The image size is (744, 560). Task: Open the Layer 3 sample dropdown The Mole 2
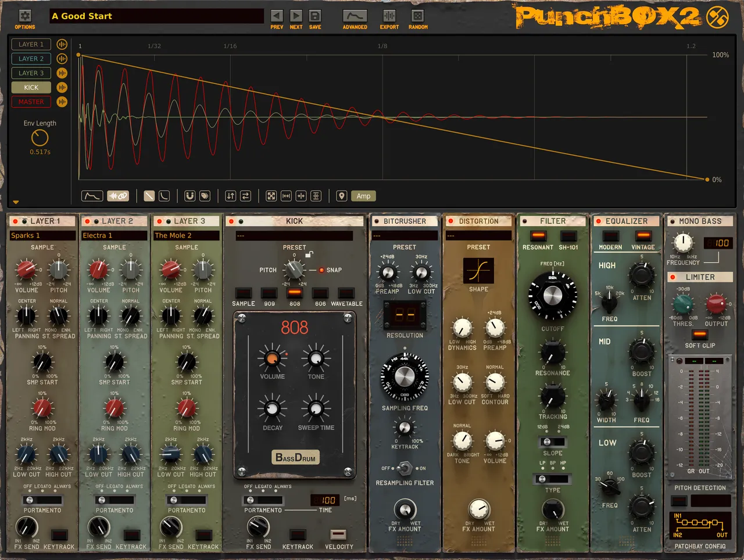[x=187, y=235]
